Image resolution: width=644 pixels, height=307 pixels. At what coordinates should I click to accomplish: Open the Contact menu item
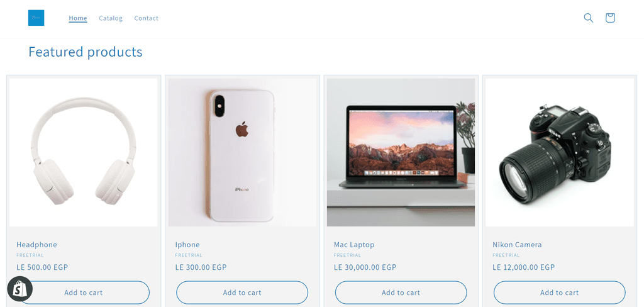click(x=146, y=18)
